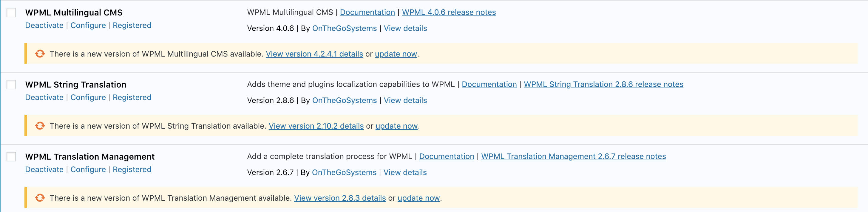Click the update icon in WPML Multilingual CMS notice
This screenshot has height=212, width=868.
click(40, 54)
